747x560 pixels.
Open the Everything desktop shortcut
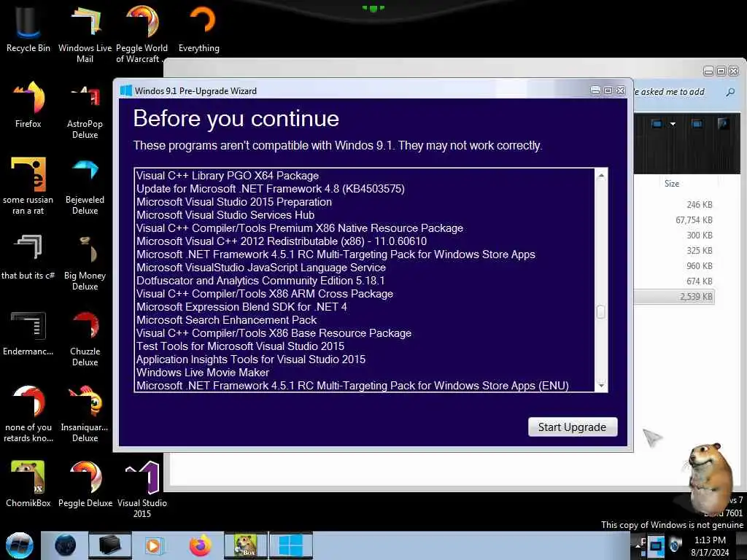pyautogui.click(x=199, y=28)
